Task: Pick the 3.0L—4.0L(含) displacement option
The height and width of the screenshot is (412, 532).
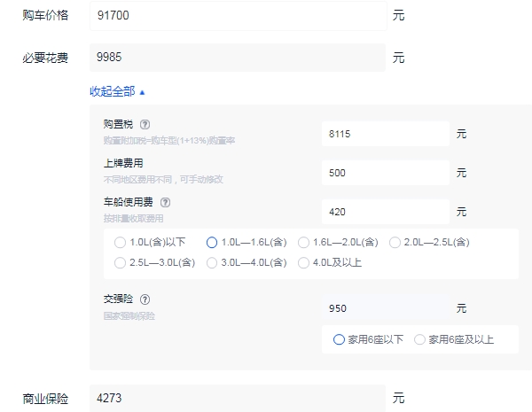Action: (x=212, y=262)
